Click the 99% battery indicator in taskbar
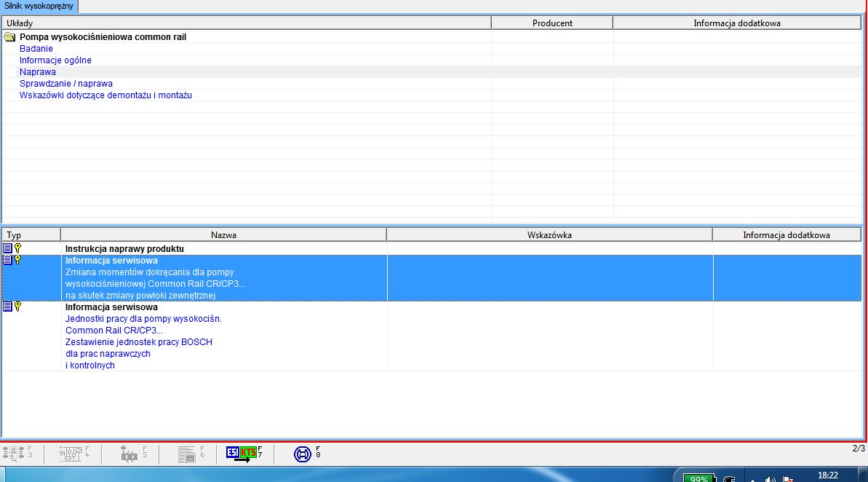The image size is (868, 482). pos(698,478)
